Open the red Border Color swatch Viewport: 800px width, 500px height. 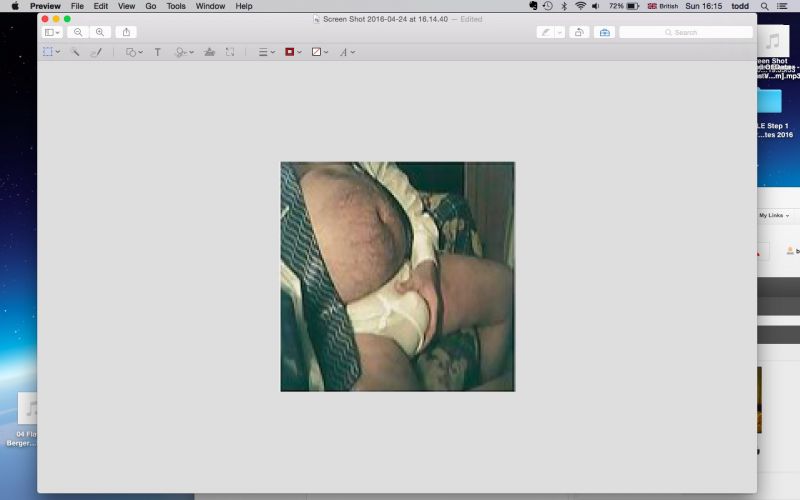pos(293,52)
